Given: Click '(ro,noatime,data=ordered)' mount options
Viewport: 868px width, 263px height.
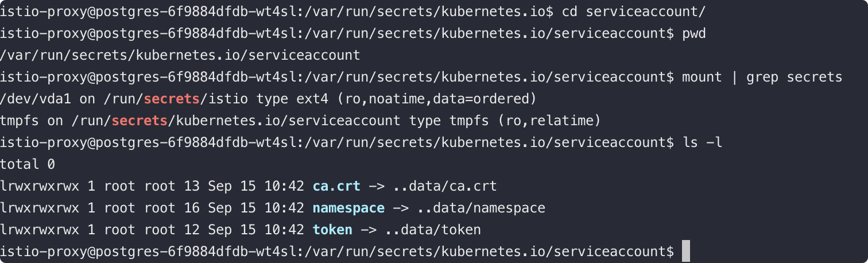Looking at the screenshot, I should [436, 99].
